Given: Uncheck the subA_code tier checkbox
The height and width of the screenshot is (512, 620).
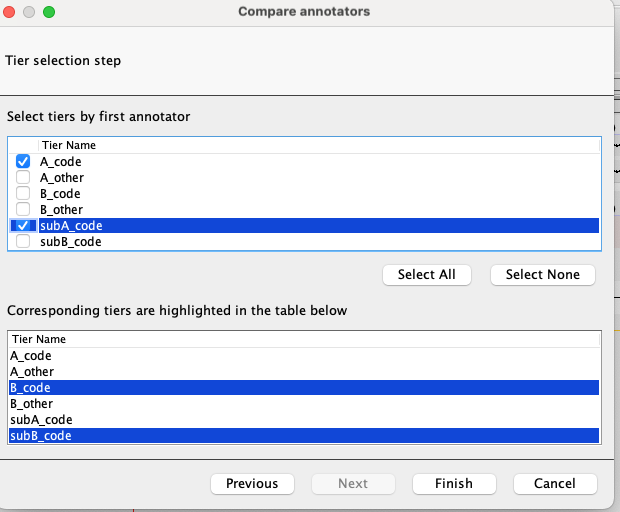Looking at the screenshot, I should coord(23,225).
